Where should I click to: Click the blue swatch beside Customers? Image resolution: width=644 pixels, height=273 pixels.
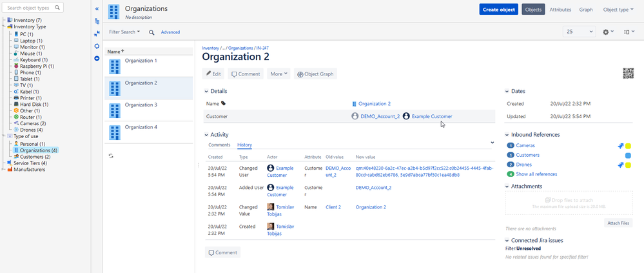pyautogui.click(x=628, y=156)
